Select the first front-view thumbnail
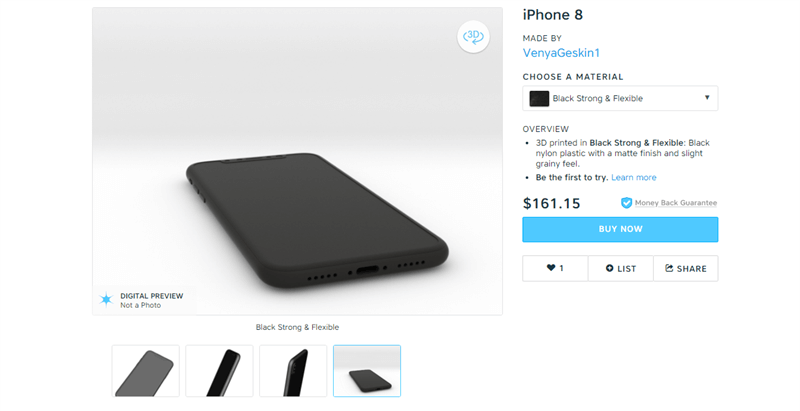800x411 pixels. 145,371
